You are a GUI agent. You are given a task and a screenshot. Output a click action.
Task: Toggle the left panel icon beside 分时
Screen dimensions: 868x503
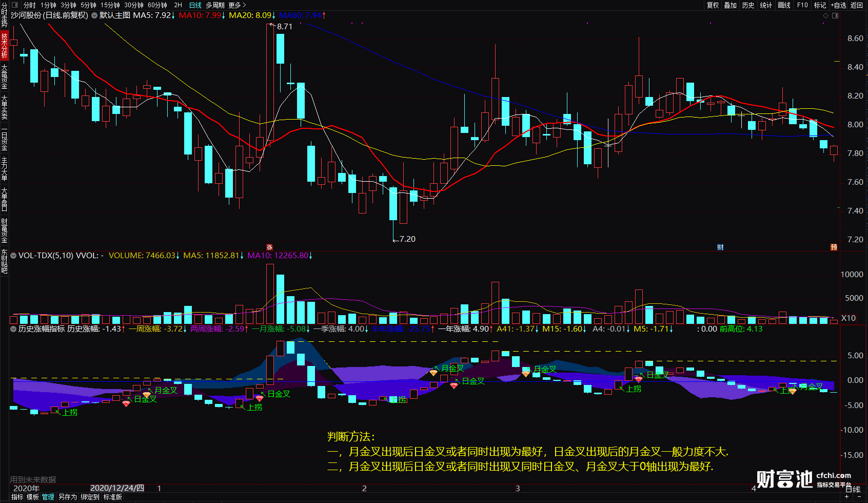tap(15, 5)
